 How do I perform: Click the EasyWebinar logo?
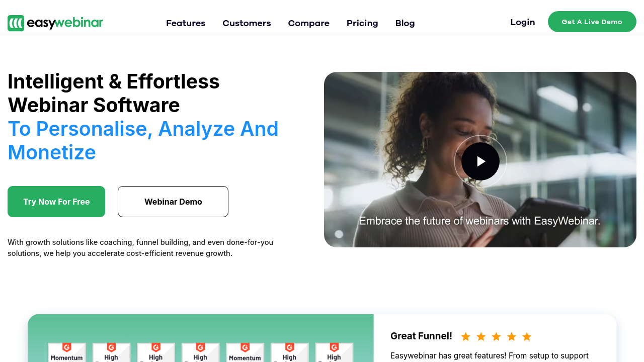pos(55,23)
